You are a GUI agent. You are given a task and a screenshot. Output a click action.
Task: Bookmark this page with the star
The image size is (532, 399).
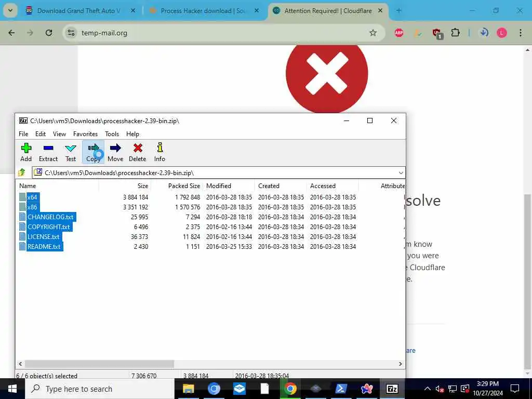coord(373,33)
